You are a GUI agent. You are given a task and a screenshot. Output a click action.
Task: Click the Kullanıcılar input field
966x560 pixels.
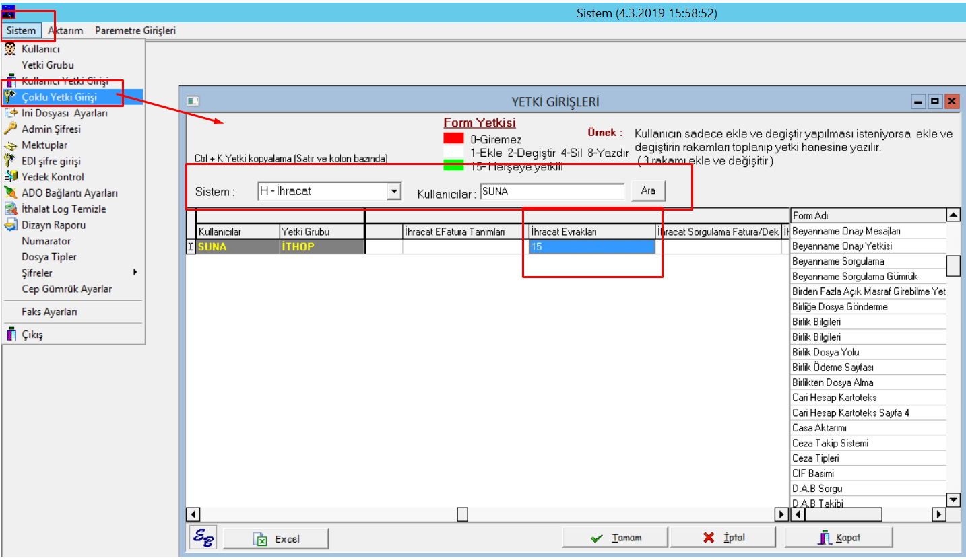(552, 192)
